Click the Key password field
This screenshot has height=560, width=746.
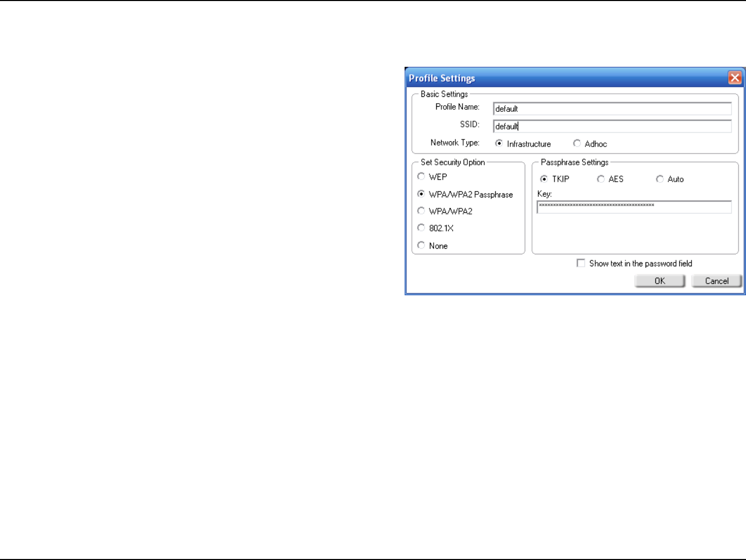click(x=634, y=207)
